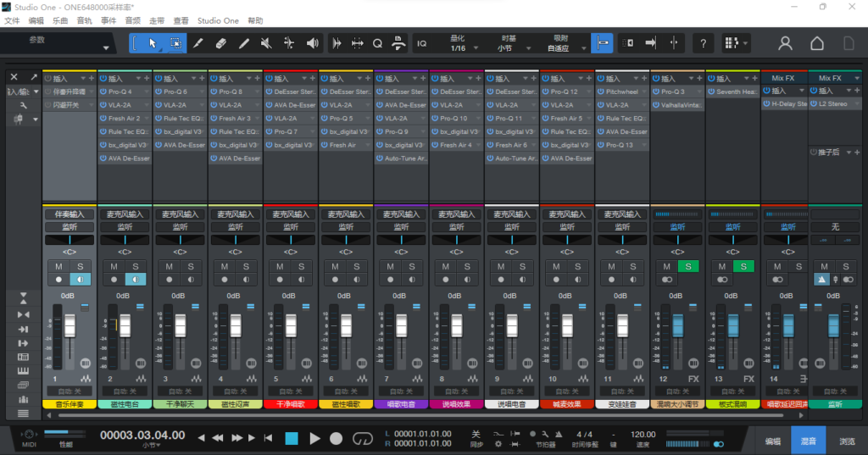Click the Stop button in transport
Screen dimensions: 868x455
pyautogui.click(x=292, y=438)
